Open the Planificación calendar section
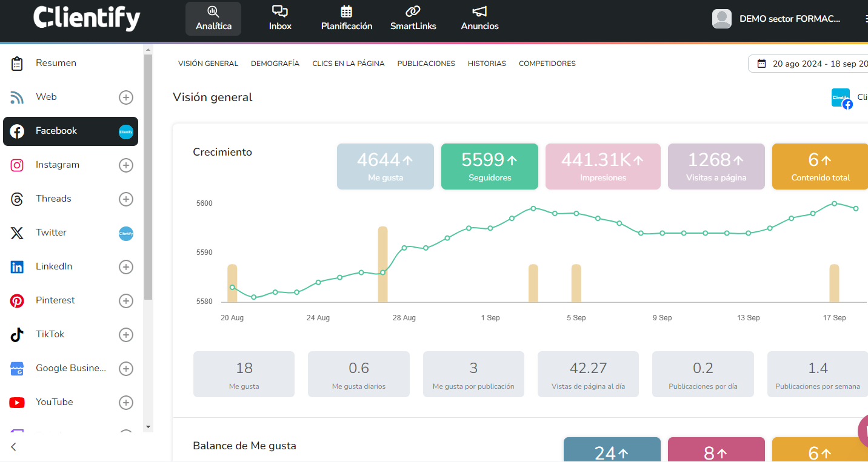The image size is (868, 462). coord(347,19)
